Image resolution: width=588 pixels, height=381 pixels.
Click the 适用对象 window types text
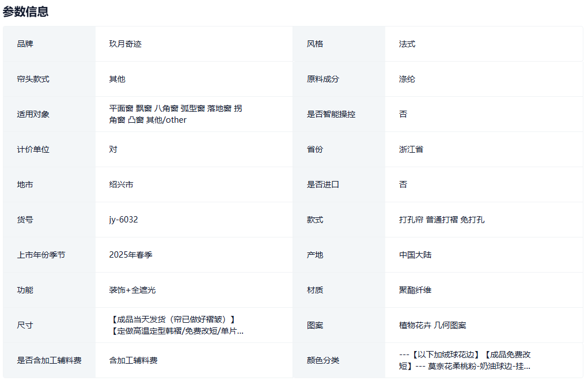(175, 114)
